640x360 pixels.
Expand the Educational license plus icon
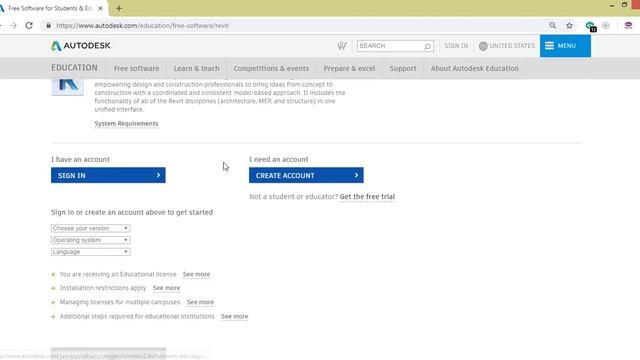point(53,275)
